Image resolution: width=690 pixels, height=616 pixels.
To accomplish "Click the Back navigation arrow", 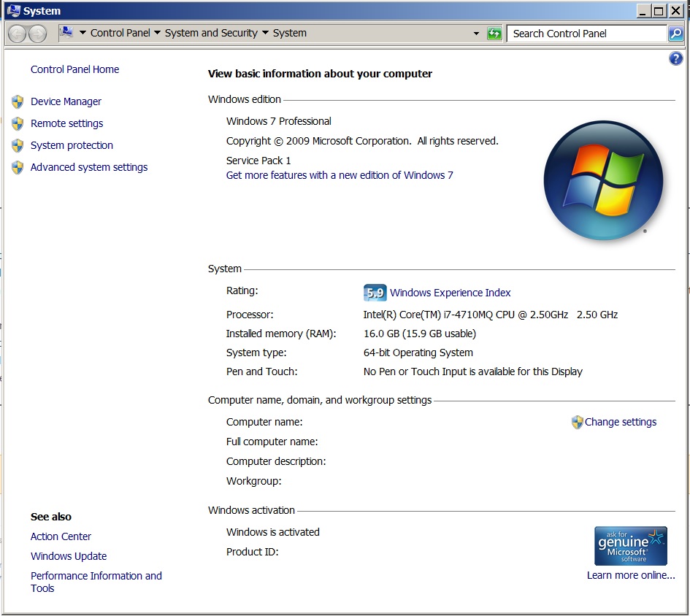I will tap(18, 34).
